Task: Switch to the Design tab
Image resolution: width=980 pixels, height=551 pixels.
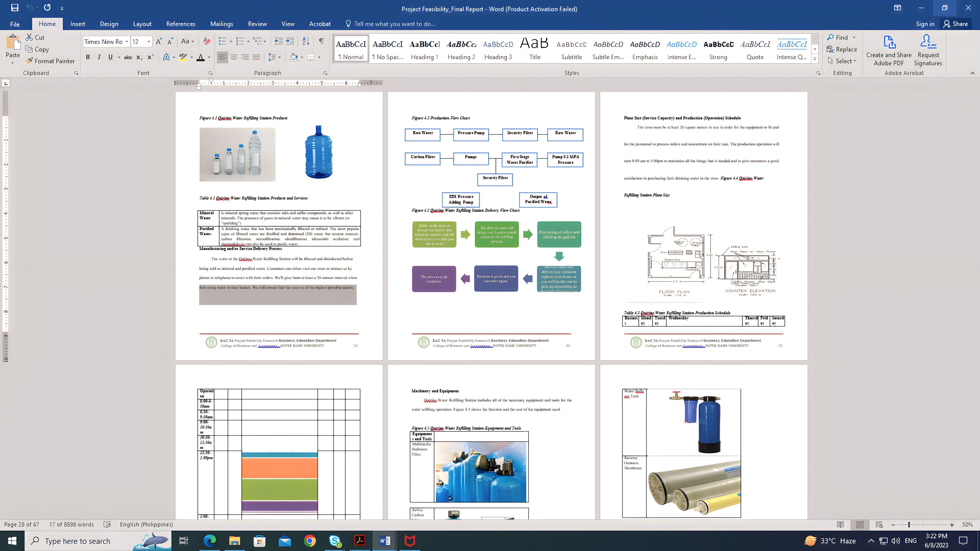Action: 109,23
